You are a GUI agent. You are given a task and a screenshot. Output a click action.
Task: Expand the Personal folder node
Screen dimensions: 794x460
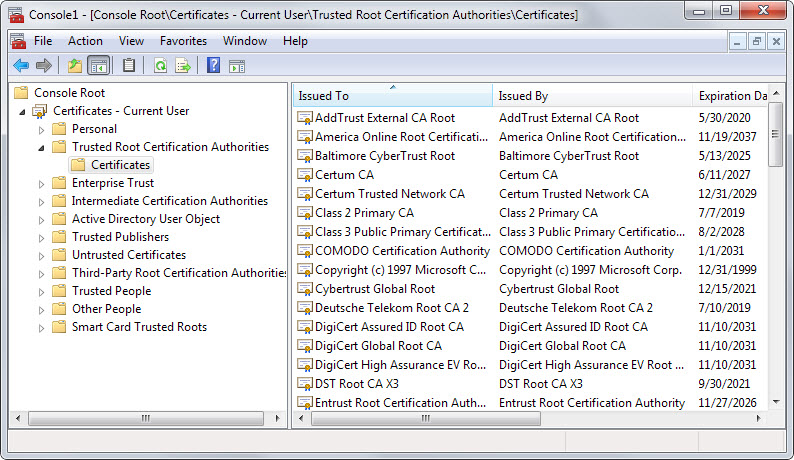42,130
